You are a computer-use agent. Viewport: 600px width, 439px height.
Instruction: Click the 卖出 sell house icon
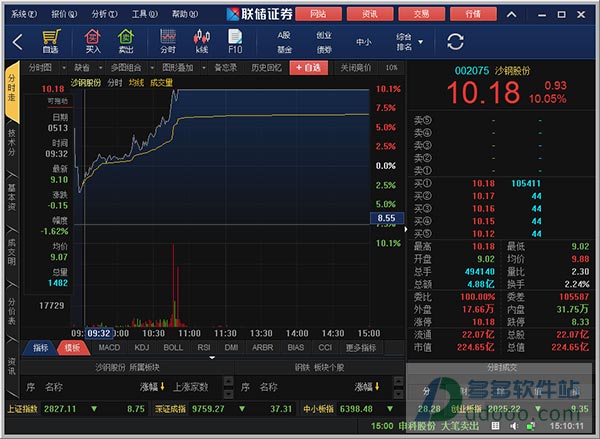(126, 41)
